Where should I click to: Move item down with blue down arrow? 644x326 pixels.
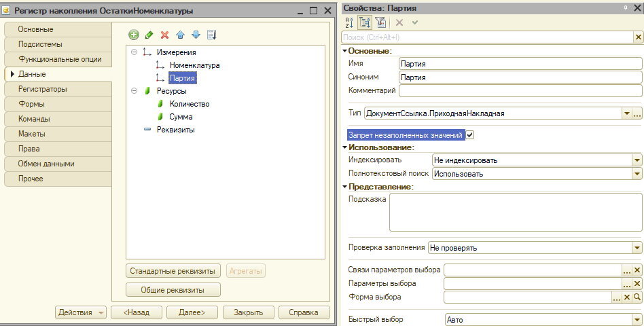(x=196, y=35)
